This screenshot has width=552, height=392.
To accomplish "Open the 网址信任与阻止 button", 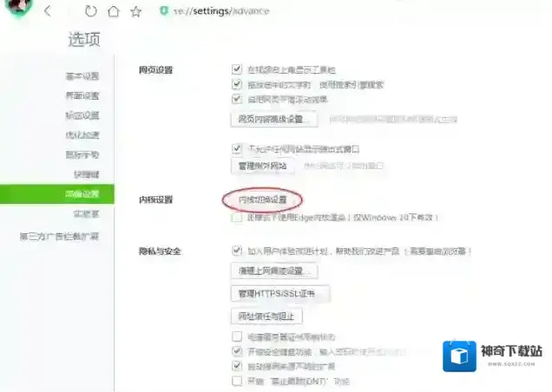I will 266,316.
